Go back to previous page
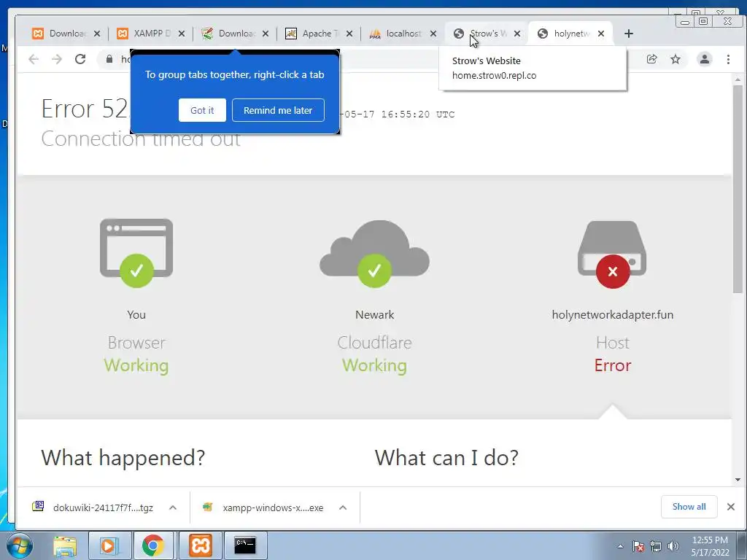The image size is (747, 560). click(x=34, y=59)
